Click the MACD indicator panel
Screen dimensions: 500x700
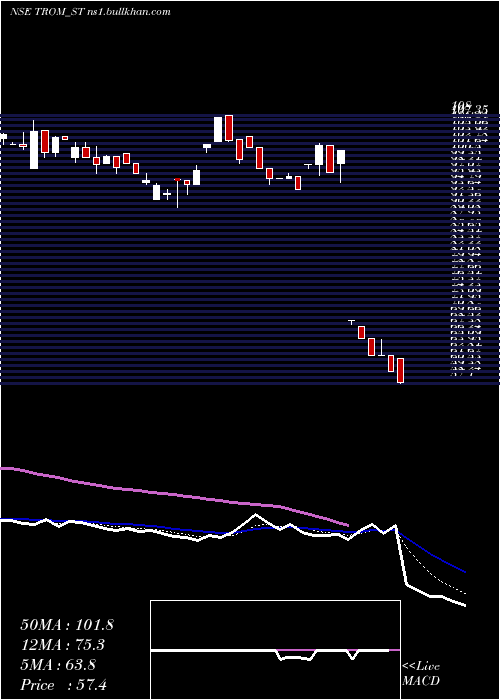275,650
